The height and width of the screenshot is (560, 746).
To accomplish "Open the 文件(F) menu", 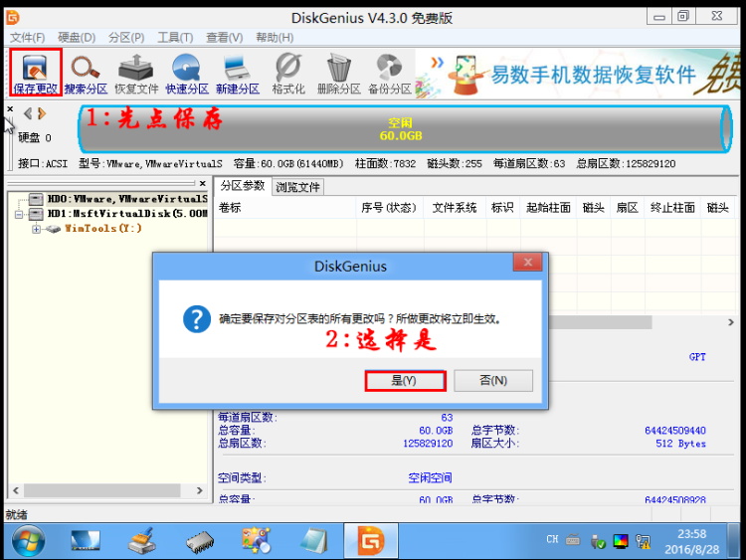I will 27,38.
